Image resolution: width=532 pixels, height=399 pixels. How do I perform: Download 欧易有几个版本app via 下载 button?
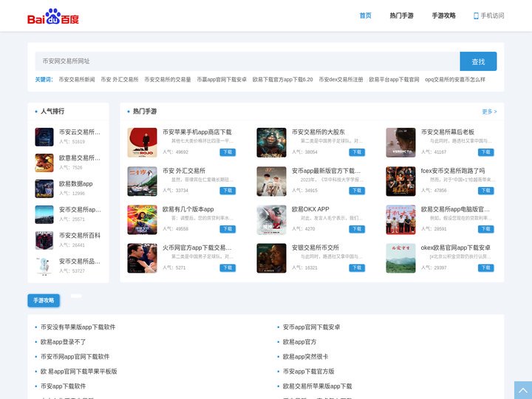point(228,229)
